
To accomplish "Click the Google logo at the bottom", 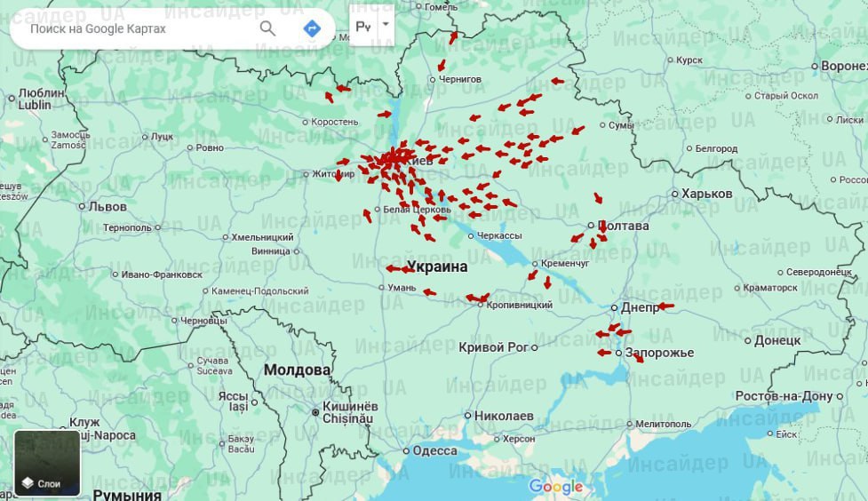I will click(x=556, y=486).
